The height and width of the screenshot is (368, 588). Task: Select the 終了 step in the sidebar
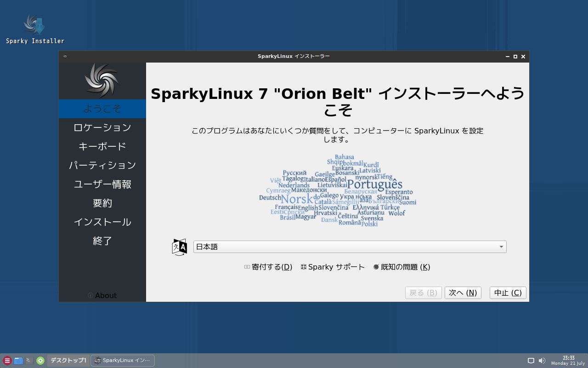coord(102,241)
